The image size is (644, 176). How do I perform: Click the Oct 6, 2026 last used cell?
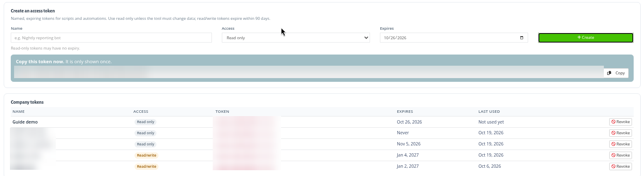[x=490, y=166]
